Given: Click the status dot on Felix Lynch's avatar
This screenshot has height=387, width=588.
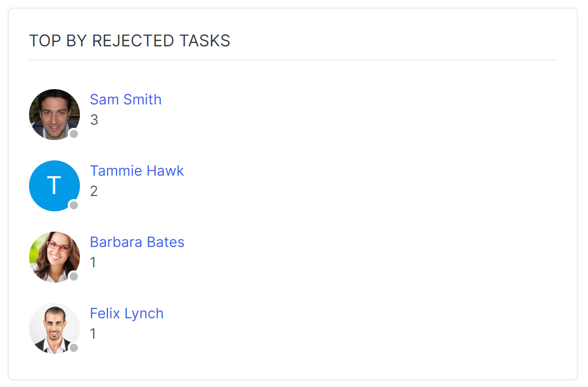Looking at the screenshot, I should 74,348.
